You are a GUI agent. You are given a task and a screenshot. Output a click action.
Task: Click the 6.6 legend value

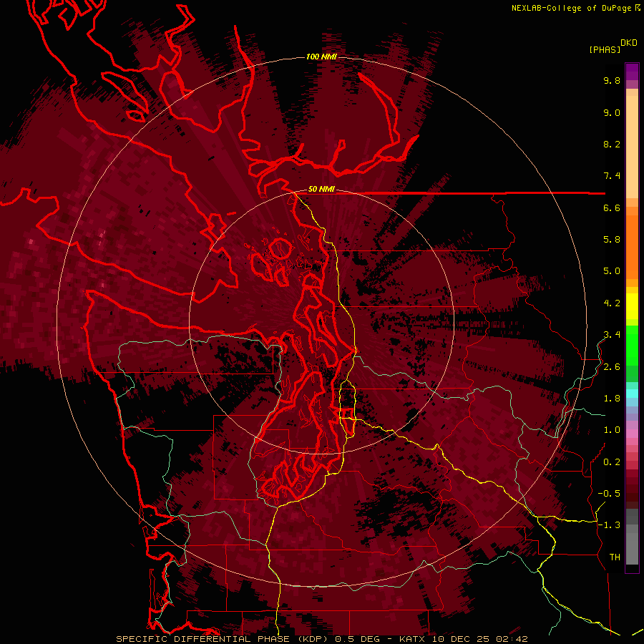612,208
